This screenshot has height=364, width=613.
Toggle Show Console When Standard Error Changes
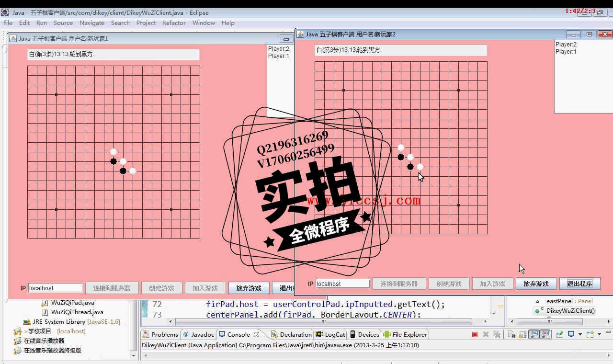coord(545,334)
